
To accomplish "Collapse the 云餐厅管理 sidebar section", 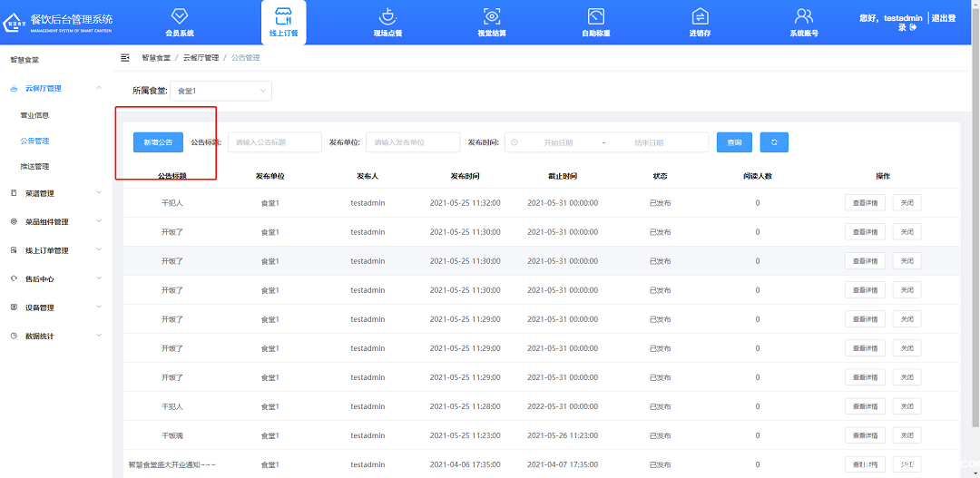I will click(x=56, y=88).
